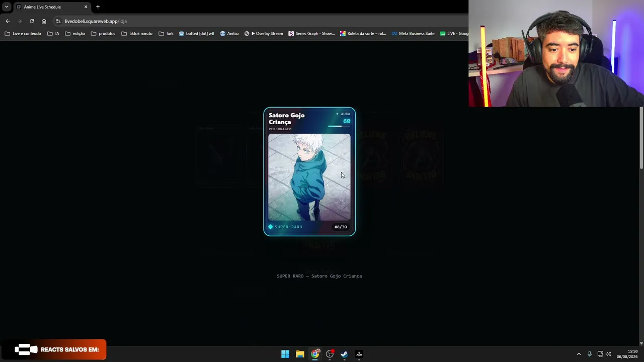View site information for livedobeli.squareweb.app
Image resolution: width=644 pixels, height=362 pixels.
click(58, 21)
